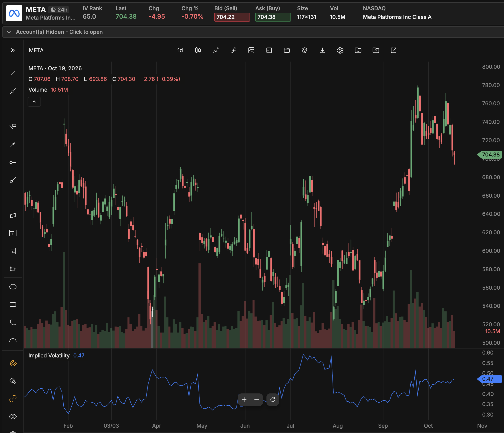Click the erase drawings tool
504x433 pixels.
tap(13, 381)
